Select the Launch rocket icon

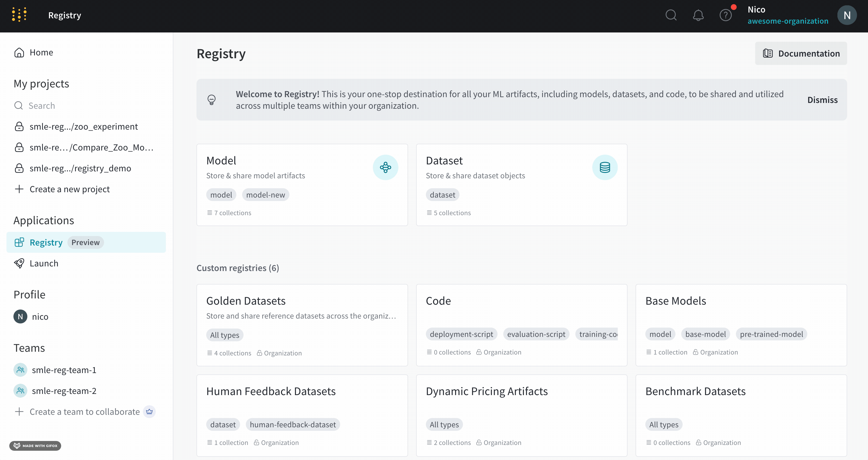coord(19,263)
